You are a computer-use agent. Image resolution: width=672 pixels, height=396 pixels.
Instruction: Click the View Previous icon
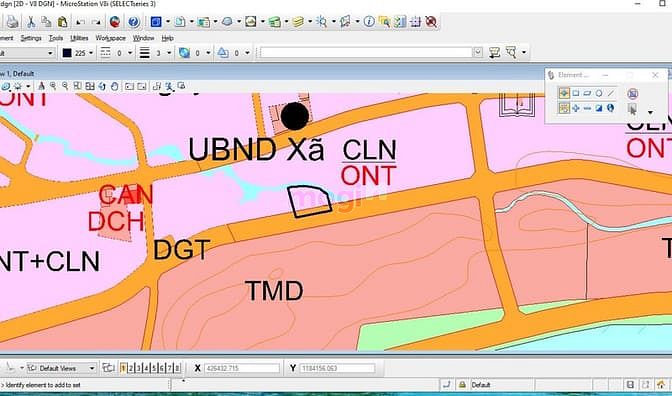(x=129, y=86)
